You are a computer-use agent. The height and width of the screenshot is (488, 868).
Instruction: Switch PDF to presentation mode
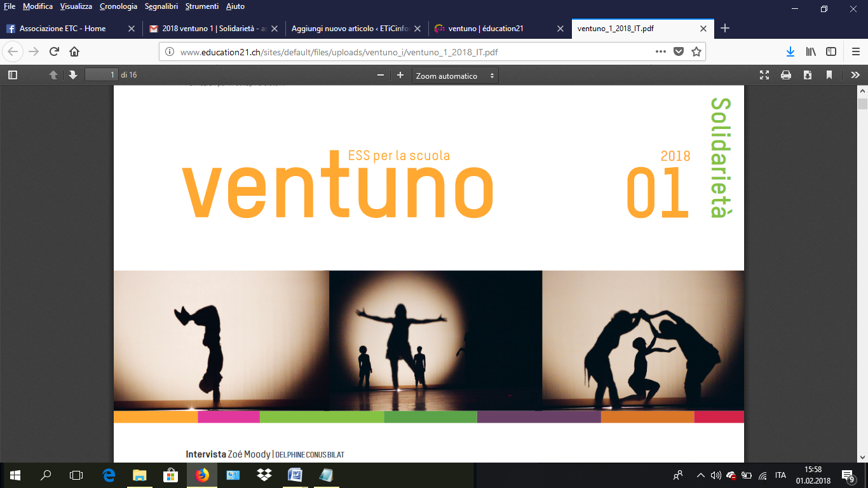[765, 75]
